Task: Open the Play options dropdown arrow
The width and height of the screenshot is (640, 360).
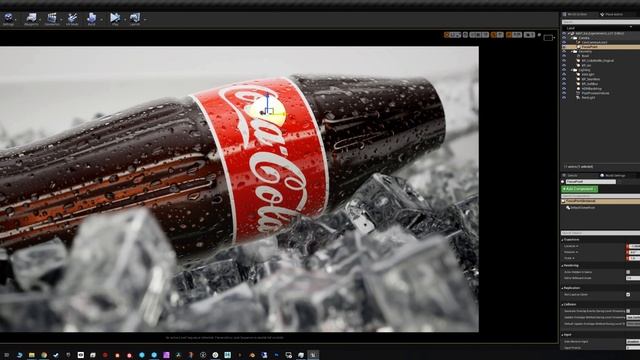Action: pos(124,19)
